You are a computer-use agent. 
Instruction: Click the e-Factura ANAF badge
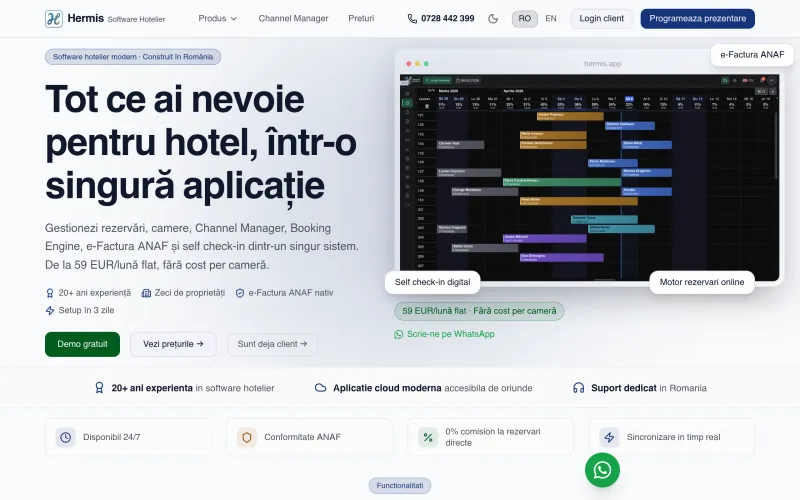(x=752, y=55)
